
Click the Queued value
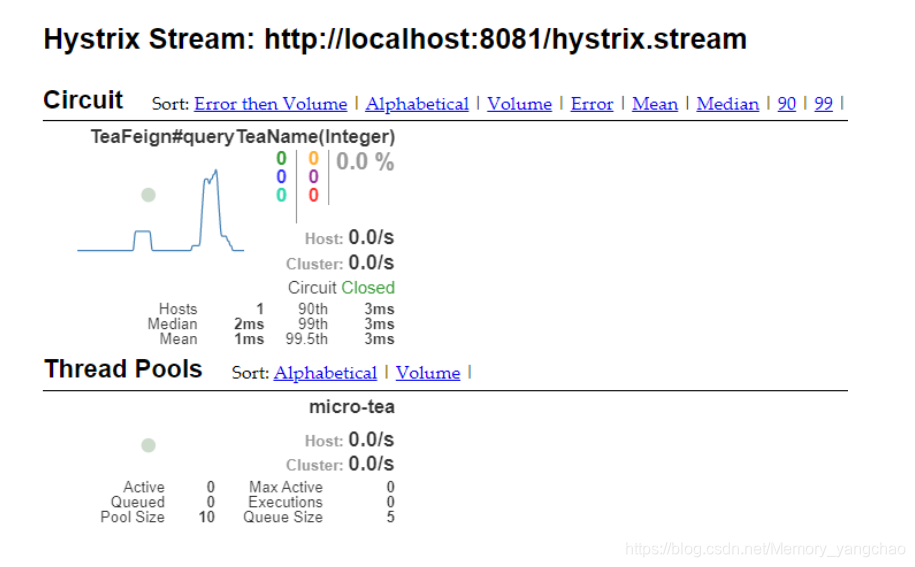click(211, 502)
